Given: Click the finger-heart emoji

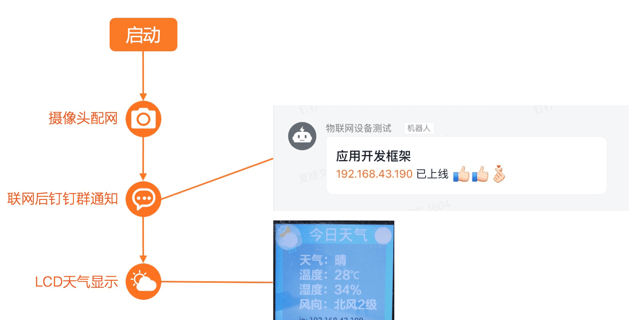Looking at the screenshot, I should [499, 174].
